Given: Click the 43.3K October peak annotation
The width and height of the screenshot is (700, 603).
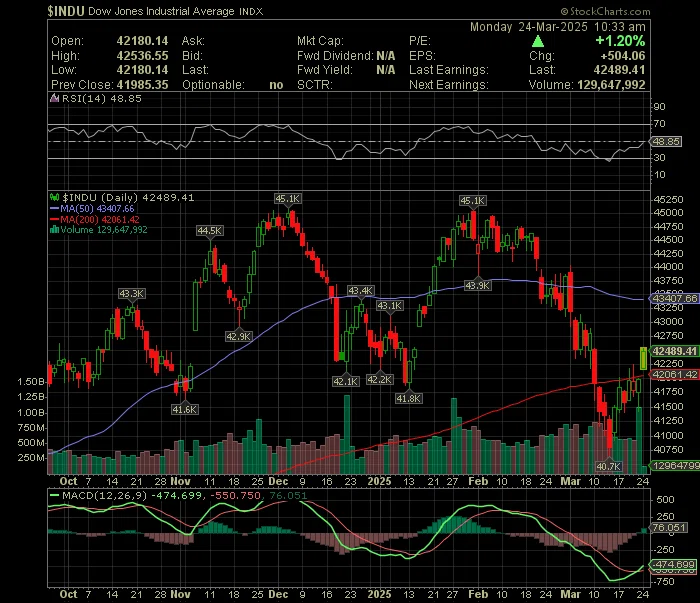Looking at the screenshot, I should pos(131,294).
